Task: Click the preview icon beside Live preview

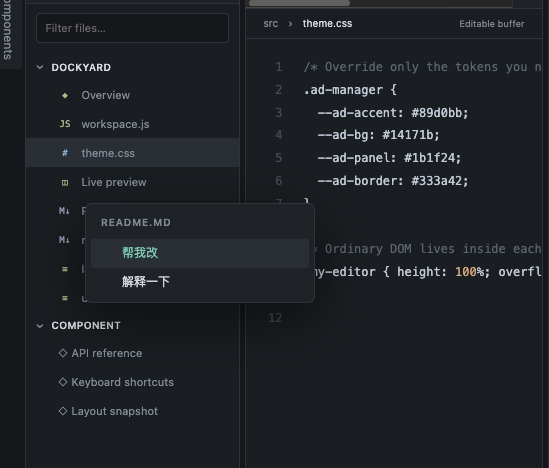Action: click(65, 182)
